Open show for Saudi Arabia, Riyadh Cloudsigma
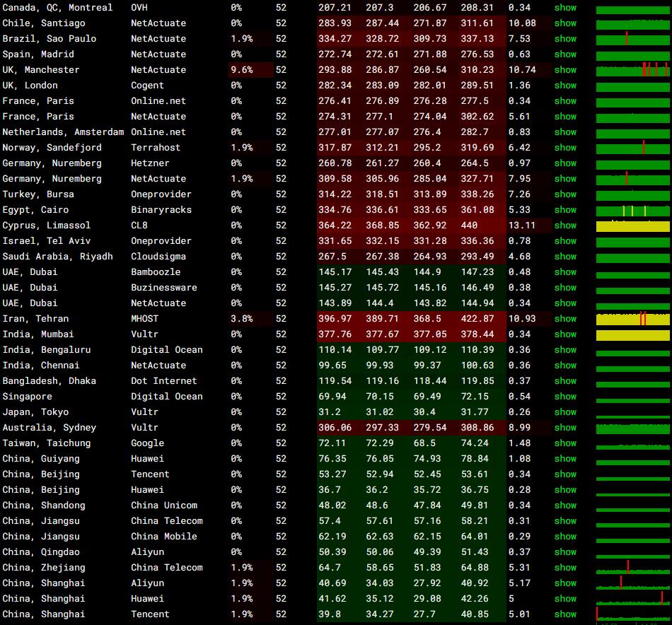This screenshot has height=625, width=672. point(565,257)
